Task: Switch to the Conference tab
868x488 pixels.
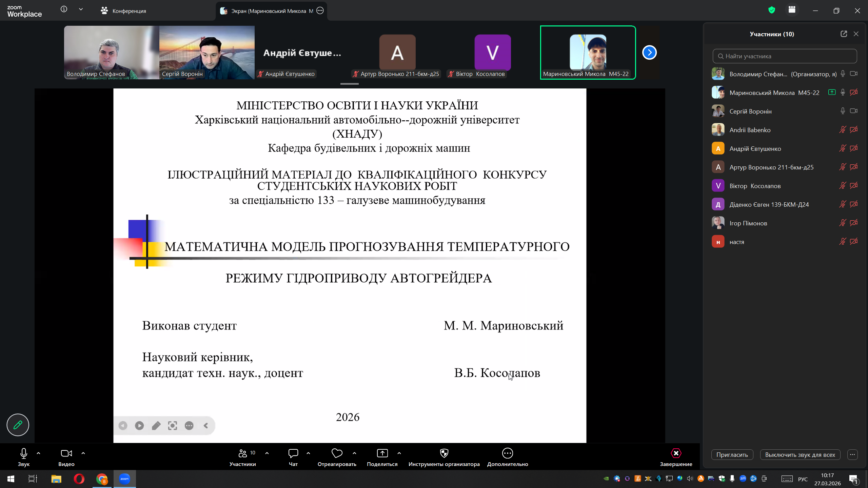Action: 124,11
